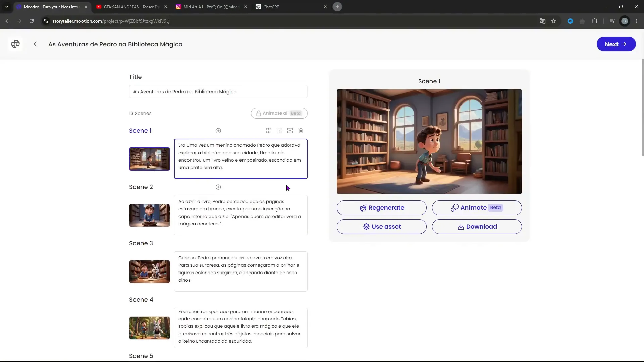The width and height of the screenshot is (644, 362).
Task: Edit the Scene 3 narration text box
Action: pyautogui.click(x=240, y=271)
